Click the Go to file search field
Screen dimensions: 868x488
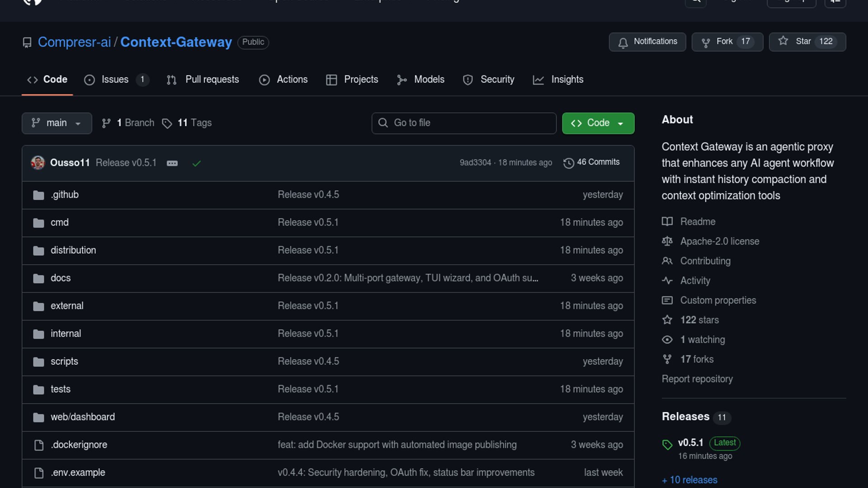click(x=464, y=123)
